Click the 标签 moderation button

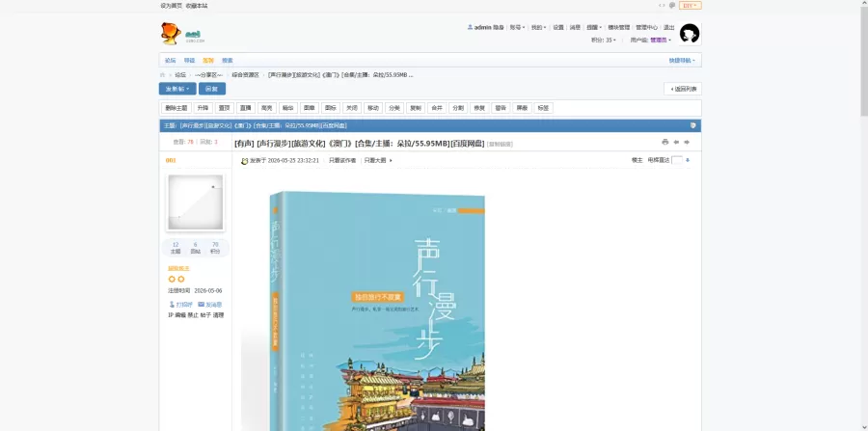pos(543,108)
